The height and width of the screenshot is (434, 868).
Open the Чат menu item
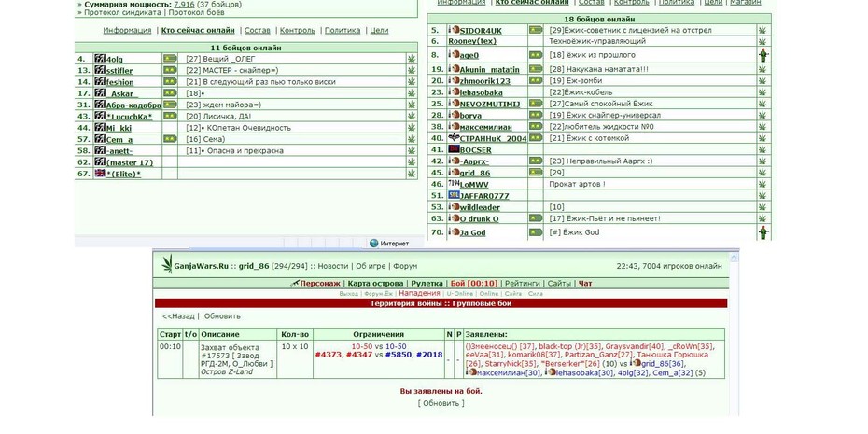click(x=585, y=284)
